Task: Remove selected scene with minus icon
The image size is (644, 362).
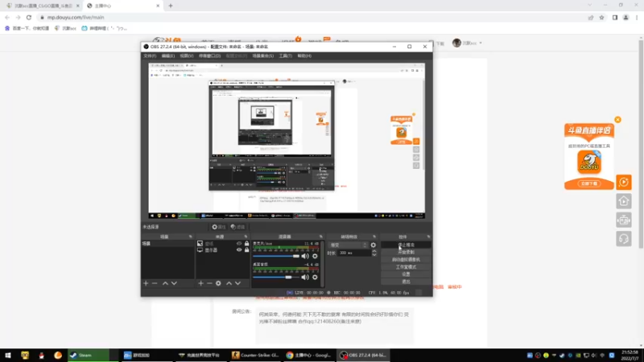Action: 155,283
